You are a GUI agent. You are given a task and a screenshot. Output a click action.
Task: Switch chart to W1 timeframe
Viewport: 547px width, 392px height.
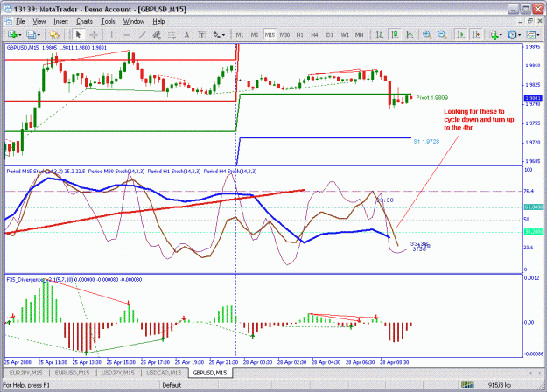click(345, 35)
